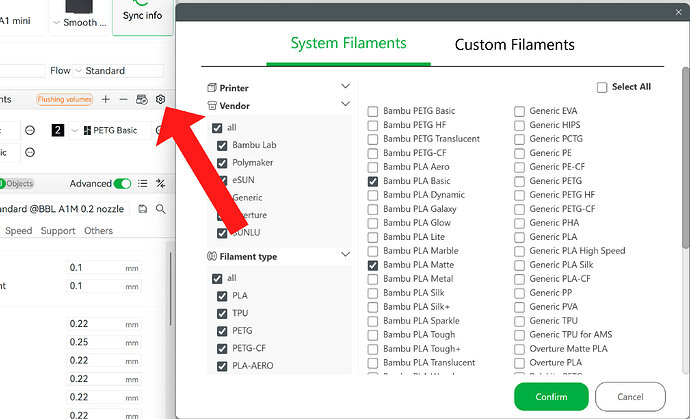Tick the Select All checkbox

(x=602, y=87)
